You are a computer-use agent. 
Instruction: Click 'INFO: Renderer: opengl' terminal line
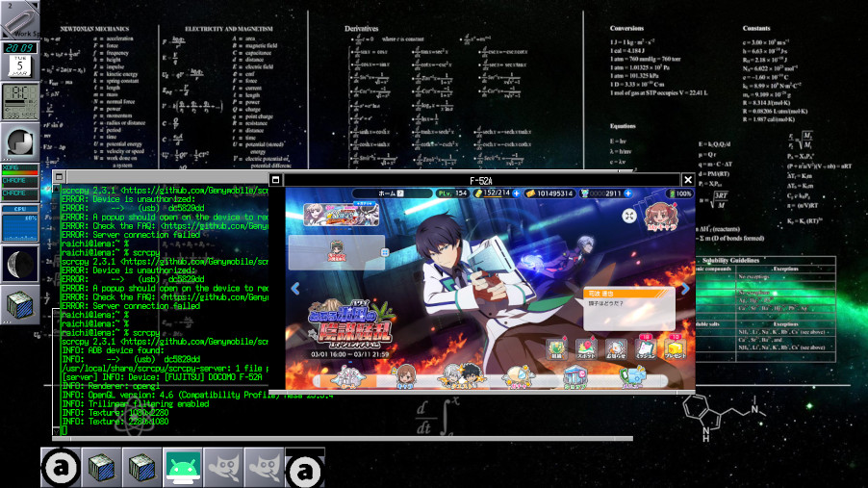pos(111,386)
